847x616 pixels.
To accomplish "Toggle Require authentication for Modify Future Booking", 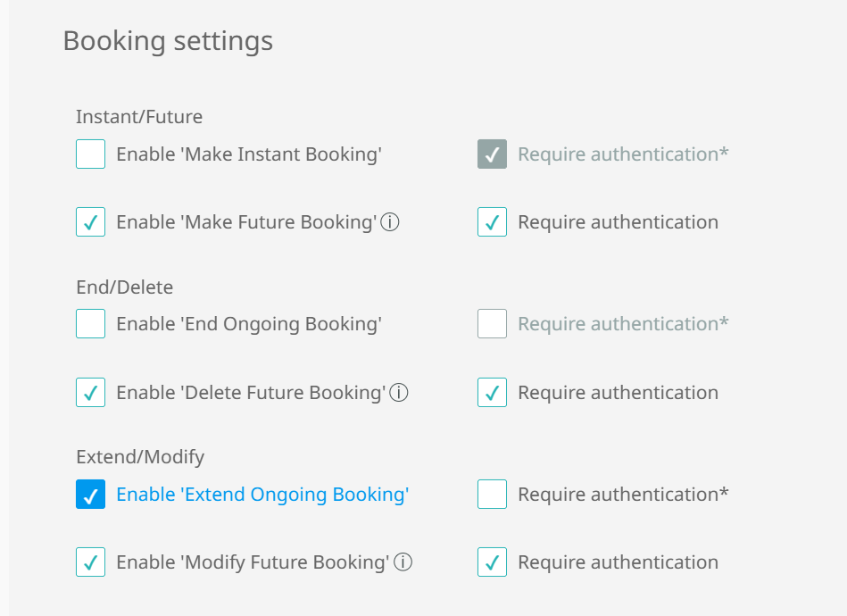I will click(492, 562).
